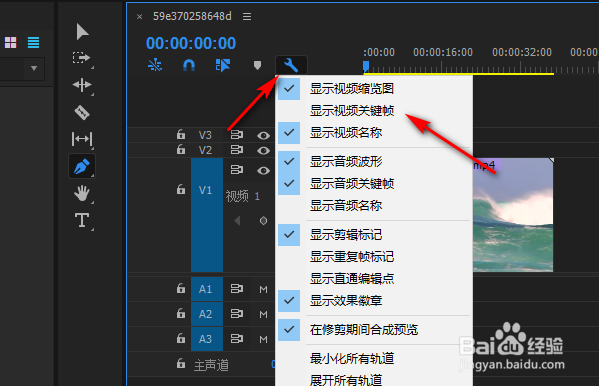This screenshot has width=599, height=386.
Task: Switch project panel to list view
Action: (34, 42)
